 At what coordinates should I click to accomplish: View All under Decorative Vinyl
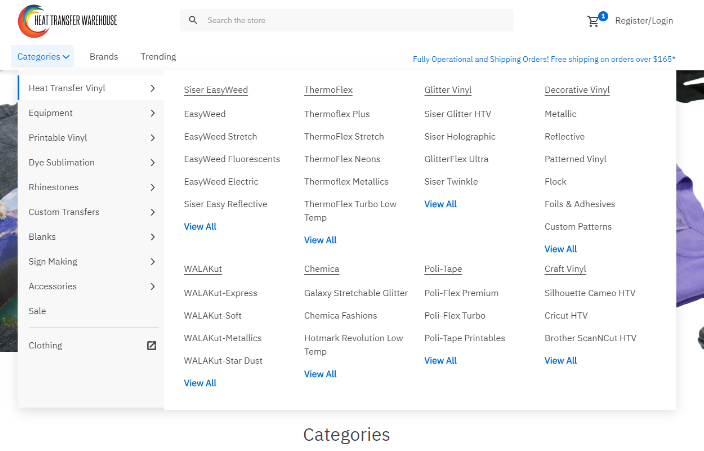560,249
